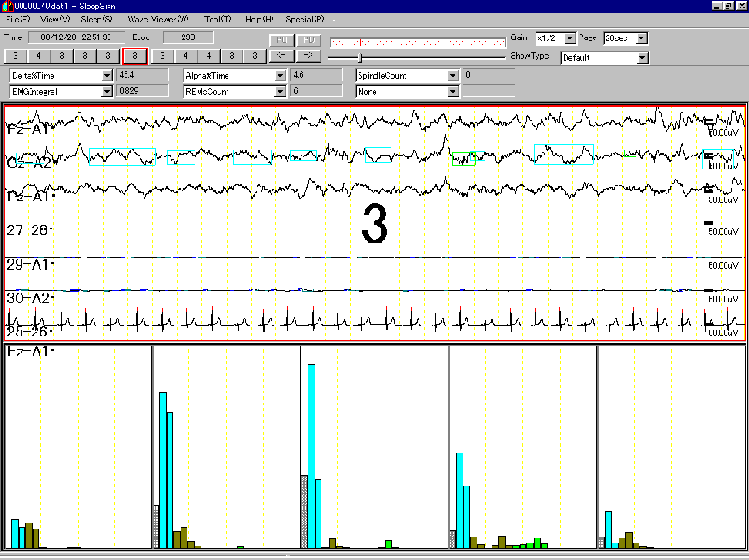Select the green wave marker box on O2-A2 trace
The height and width of the screenshot is (560, 749).
(x=463, y=158)
